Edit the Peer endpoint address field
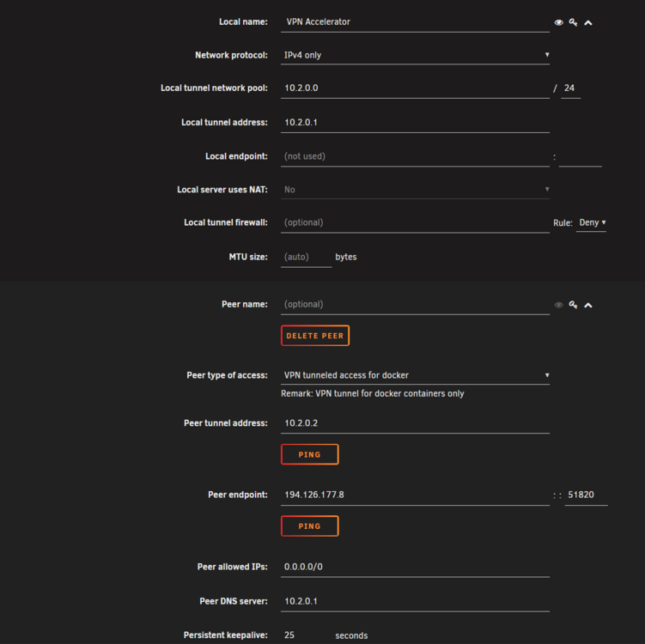This screenshot has height=644, width=645. pos(415,495)
